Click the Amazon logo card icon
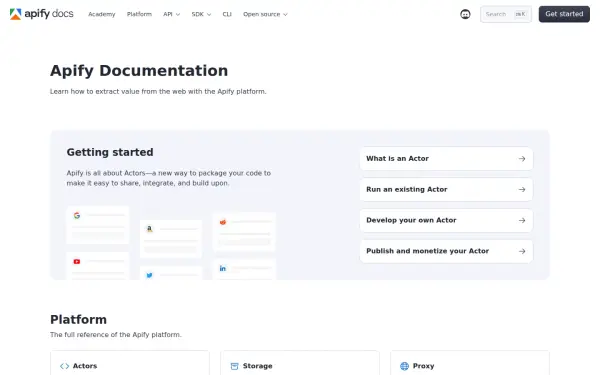This screenshot has width=600, height=375. pos(150,229)
